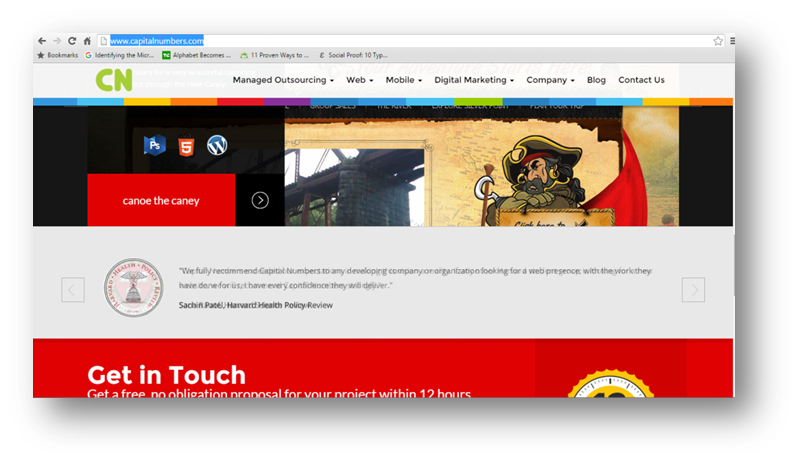Click the circled arrow next to canoe the caney

(260, 200)
